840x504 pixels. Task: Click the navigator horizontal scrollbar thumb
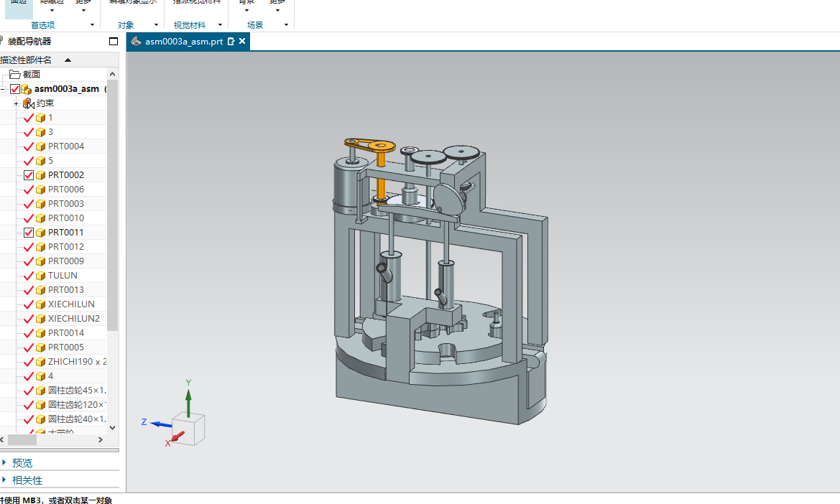pyautogui.click(x=22, y=440)
